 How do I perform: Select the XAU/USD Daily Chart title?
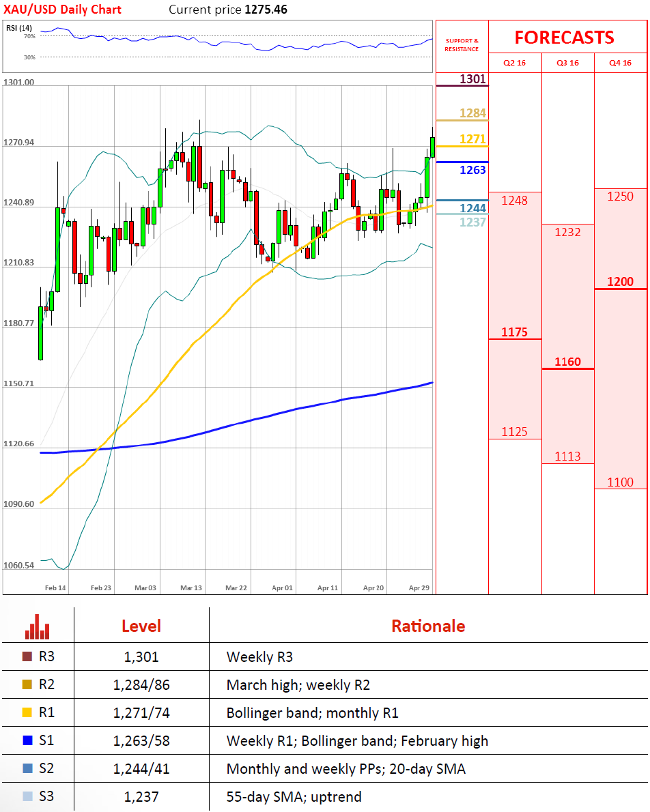click(62, 10)
